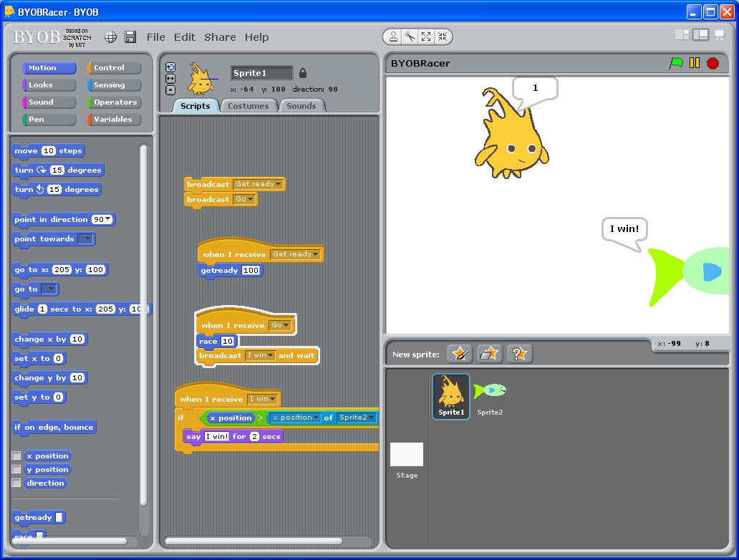The image size is (739, 560).
Task: Choose new sprite from file
Action: tap(489, 354)
